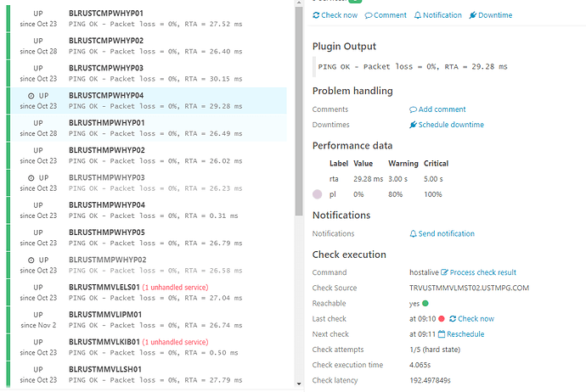This screenshot has width=586, height=392.
Task: Click the Notification bell icon in toolbar
Action: pyautogui.click(x=418, y=15)
